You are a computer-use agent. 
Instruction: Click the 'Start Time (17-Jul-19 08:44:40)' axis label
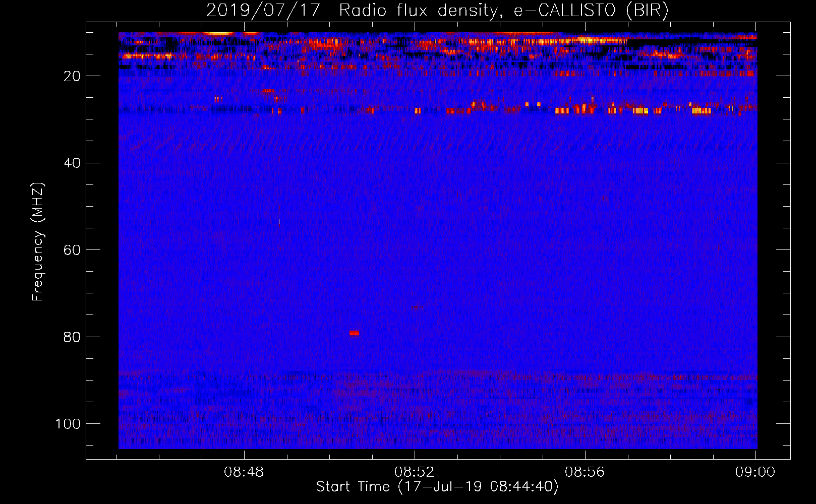coord(437,487)
